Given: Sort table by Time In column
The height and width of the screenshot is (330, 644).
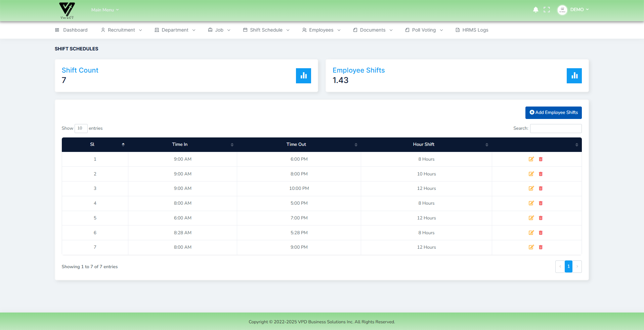Looking at the screenshot, I should tap(180, 145).
